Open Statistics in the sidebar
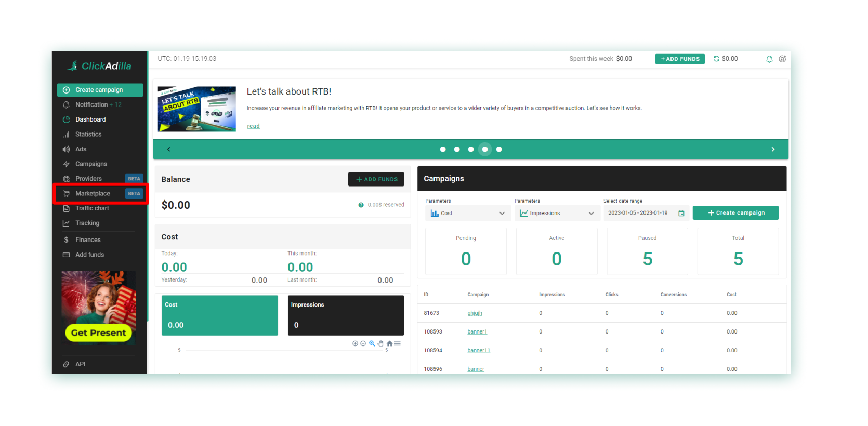The image size is (868, 426). click(88, 134)
